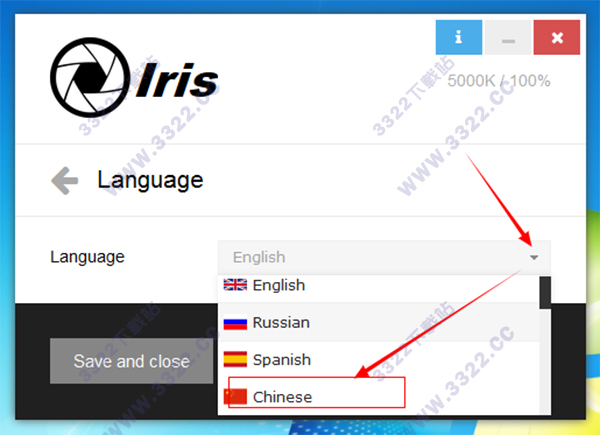
Task: Click the Language page heading
Action: (x=150, y=181)
